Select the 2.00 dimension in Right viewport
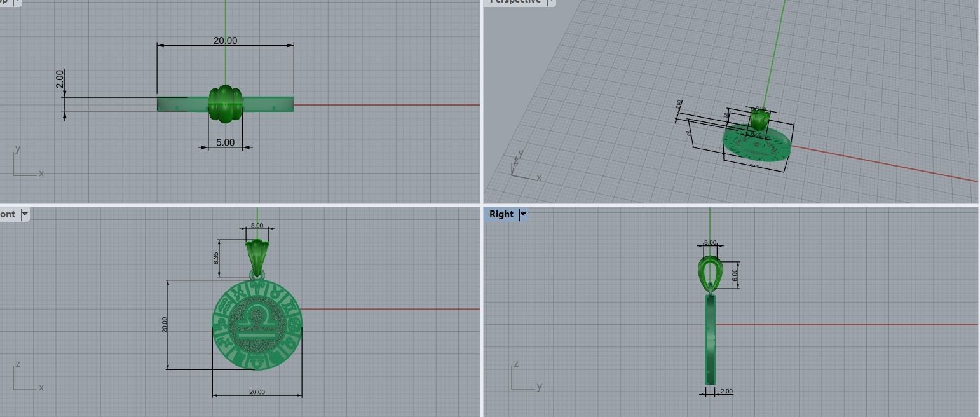The image size is (980, 417). [726, 392]
